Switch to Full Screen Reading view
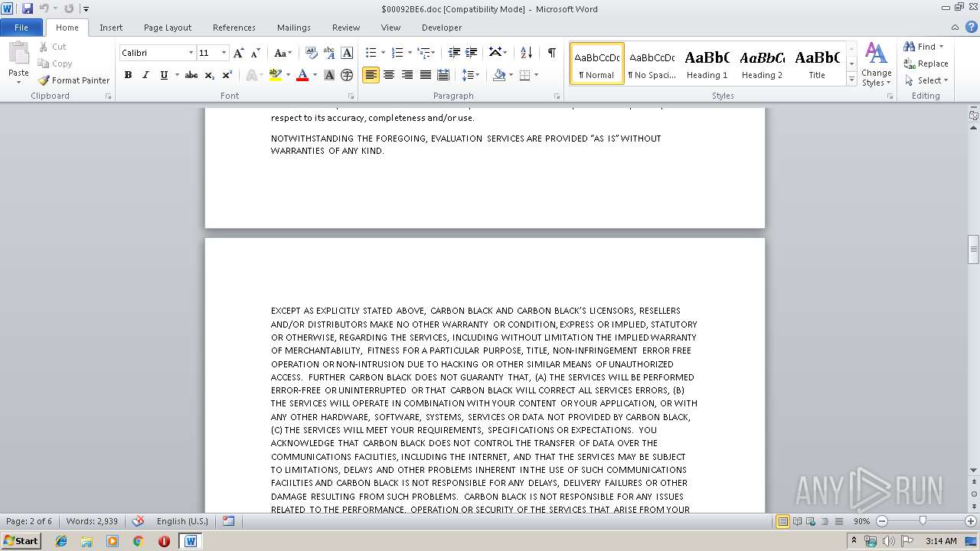Image resolution: width=980 pixels, height=551 pixels. (797, 521)
